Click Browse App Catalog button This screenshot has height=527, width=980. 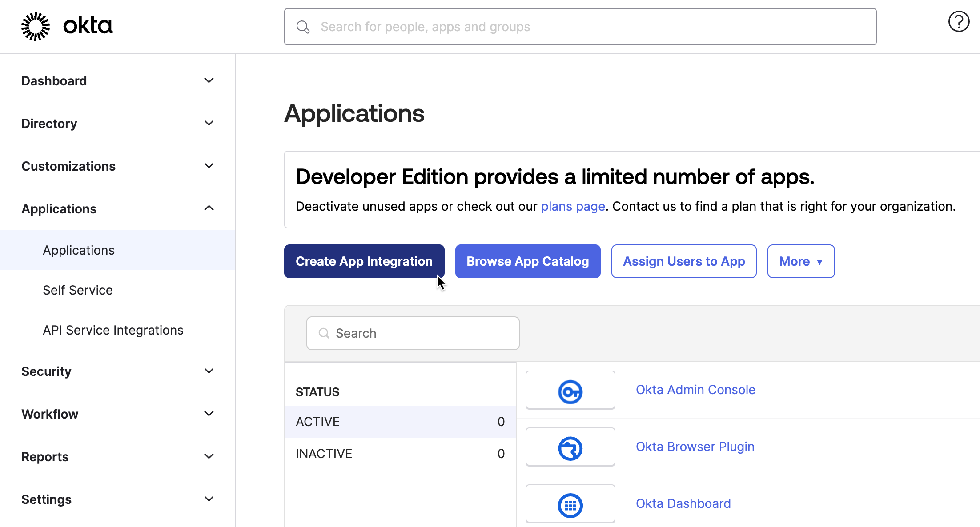528,261
